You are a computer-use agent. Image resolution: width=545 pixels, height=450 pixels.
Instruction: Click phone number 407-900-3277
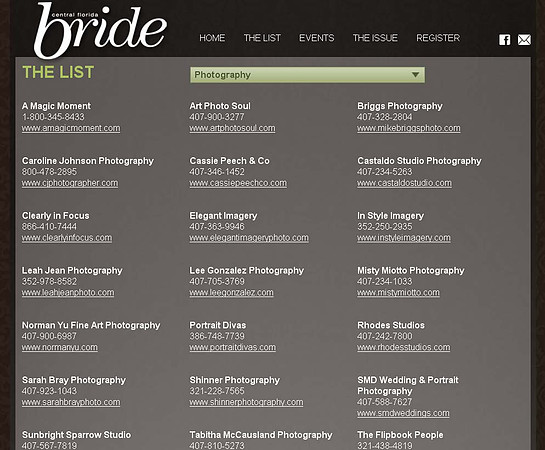pos(217,117)
